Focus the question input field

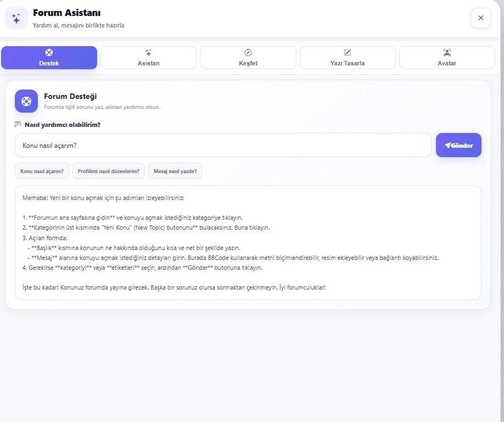click(x=223, y=146)
